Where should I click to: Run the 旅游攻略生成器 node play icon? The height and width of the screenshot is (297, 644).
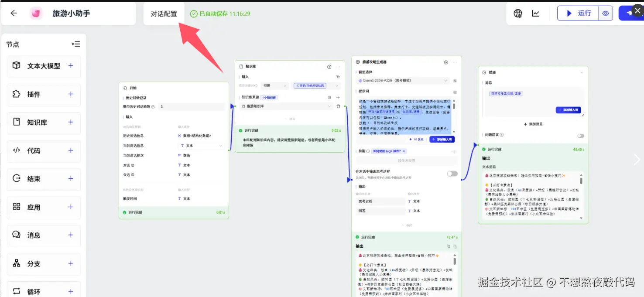coord(446,62)
